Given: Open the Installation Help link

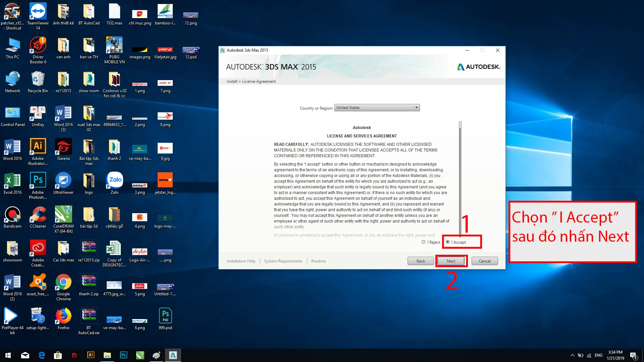Looking at the screenshot, I should click(x=241, y=261).
